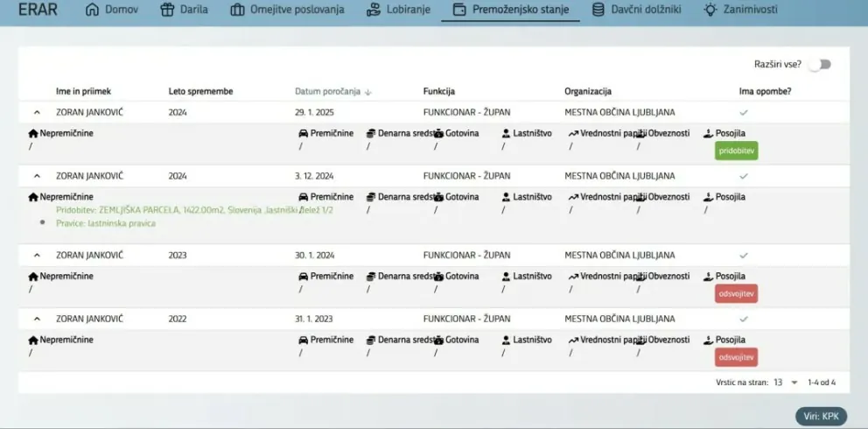Click the Zanimivosti lightbulb icon
This screenshot has height=429, width=868.
point(710,10)
